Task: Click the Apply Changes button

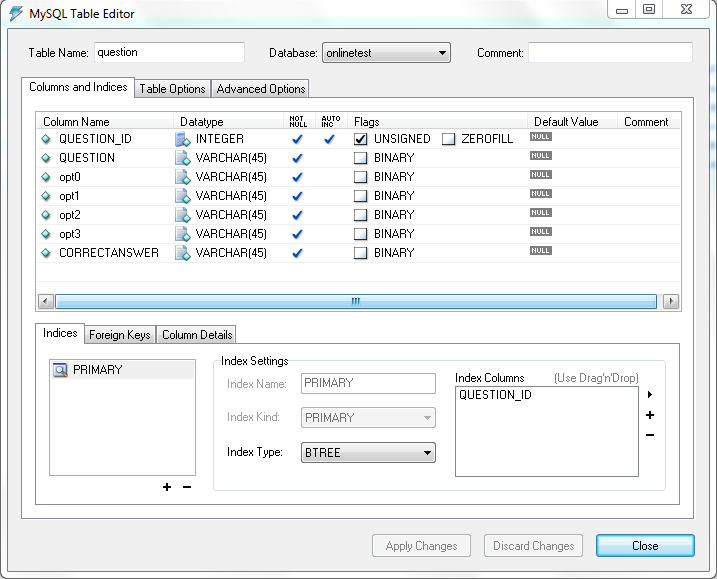Action: point(421,546)
